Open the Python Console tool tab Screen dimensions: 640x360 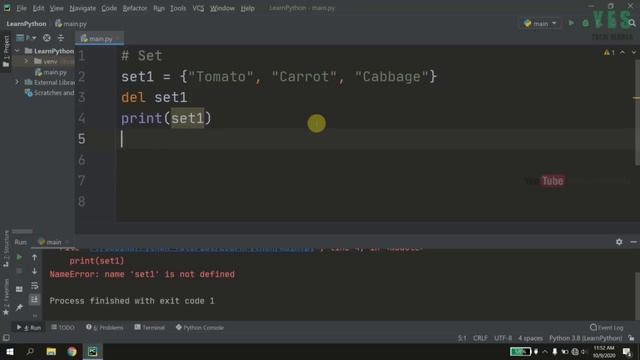pyautogui.click(x=200, y=327)
